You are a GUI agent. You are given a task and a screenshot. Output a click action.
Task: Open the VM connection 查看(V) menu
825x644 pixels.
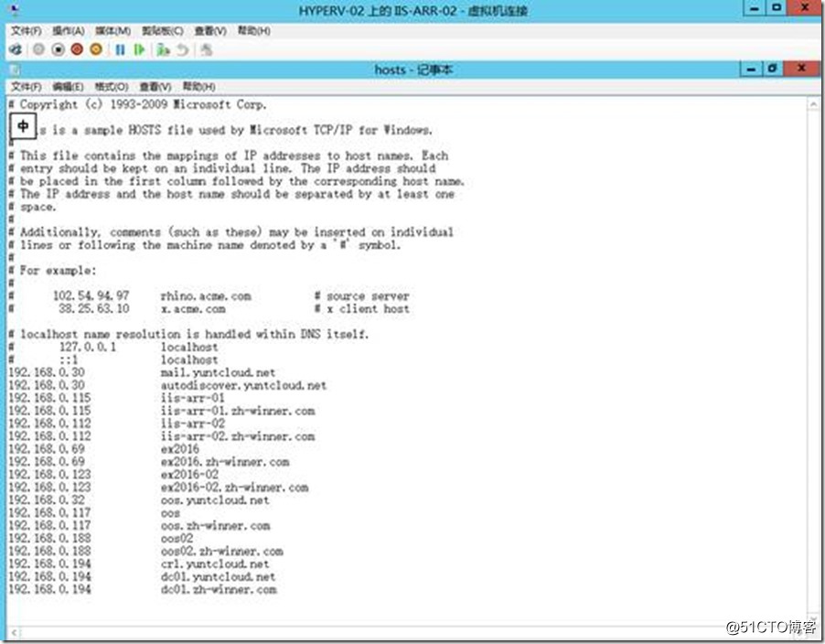210,31
